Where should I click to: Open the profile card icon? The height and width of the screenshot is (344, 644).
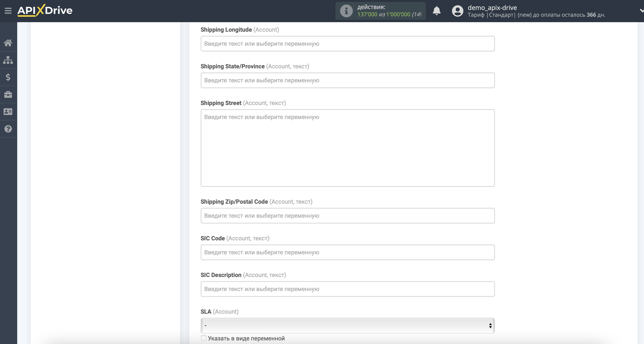point(8,112)
